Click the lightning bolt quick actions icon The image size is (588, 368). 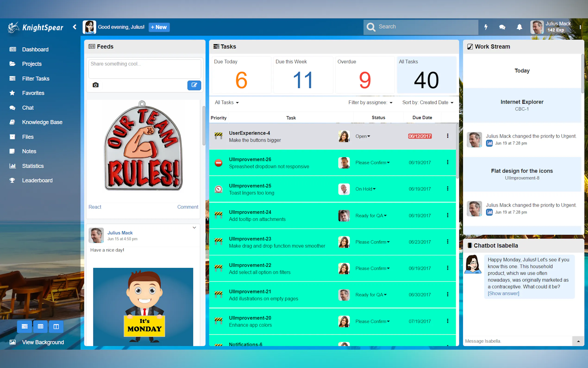[x=486, y=27]
